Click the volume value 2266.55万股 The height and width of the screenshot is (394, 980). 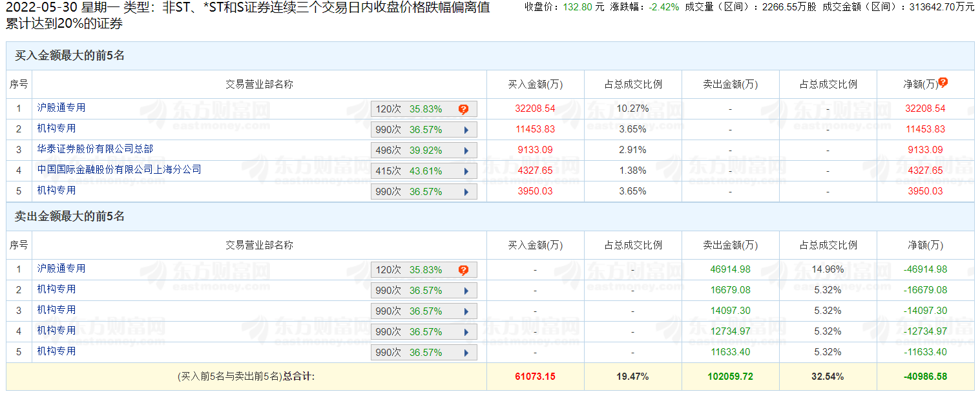789,7
